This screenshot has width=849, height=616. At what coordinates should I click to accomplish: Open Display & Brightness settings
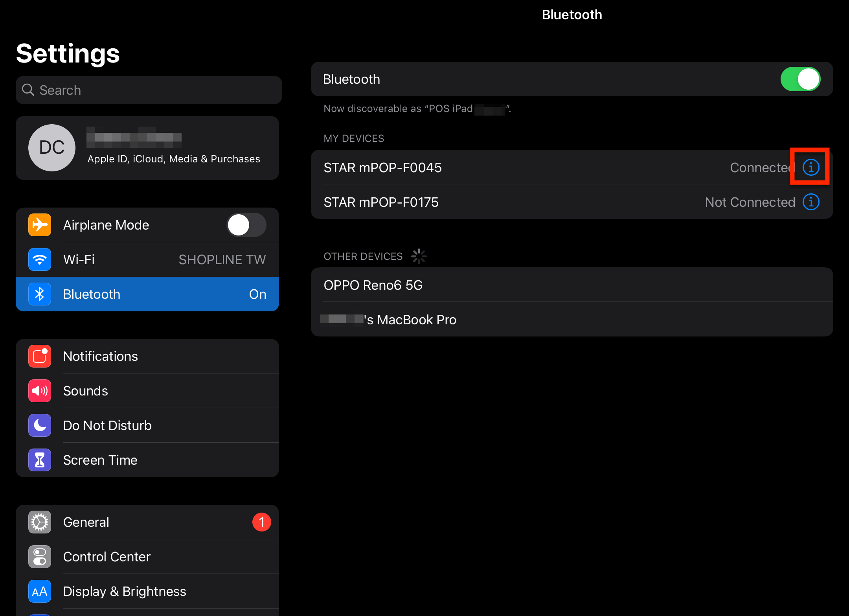[147, 591]
